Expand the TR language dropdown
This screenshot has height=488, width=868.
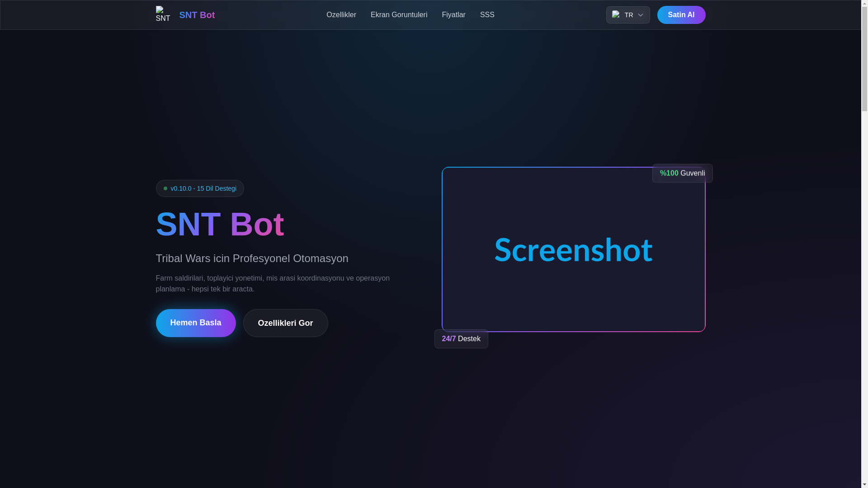point(628,15)
